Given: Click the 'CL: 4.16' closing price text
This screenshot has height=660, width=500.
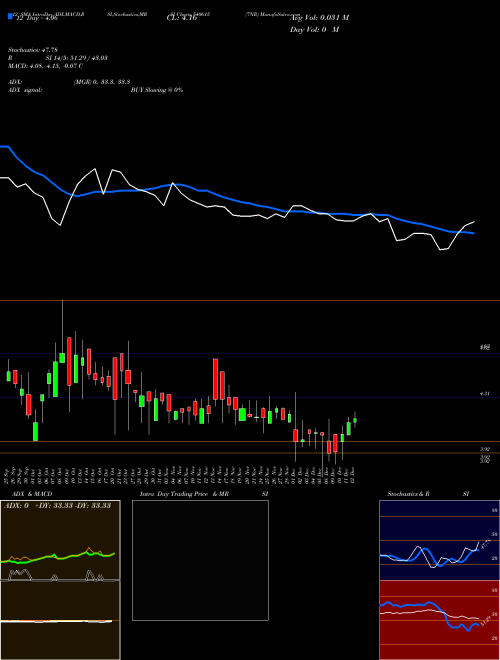Looking at the screenshot, I should (182, 18).
